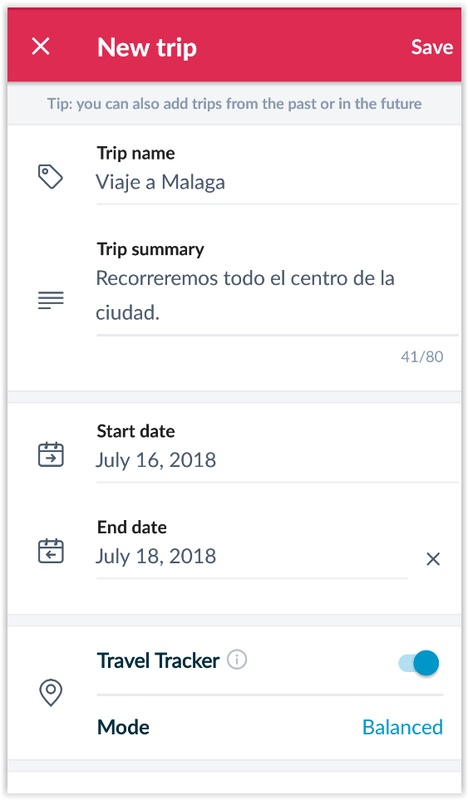Disable the Travel Tracker switch

coord(418,663)
